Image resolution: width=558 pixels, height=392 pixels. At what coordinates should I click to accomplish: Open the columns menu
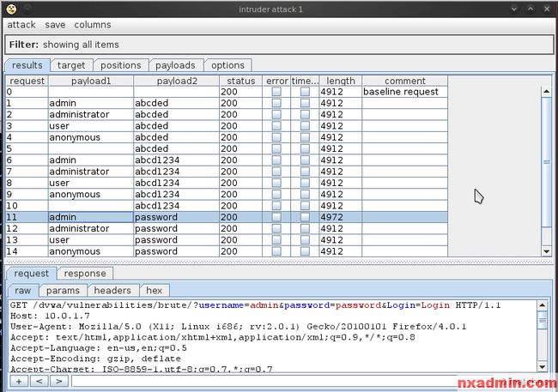[x=93, y=25]
